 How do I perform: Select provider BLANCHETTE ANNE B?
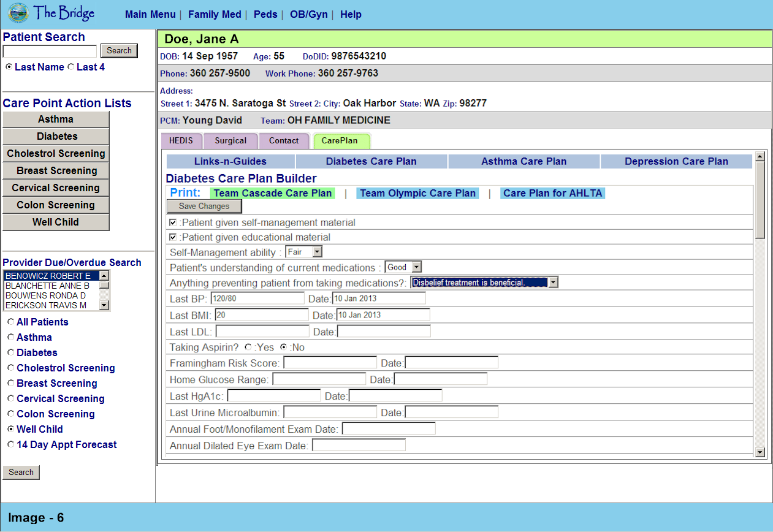51,286
